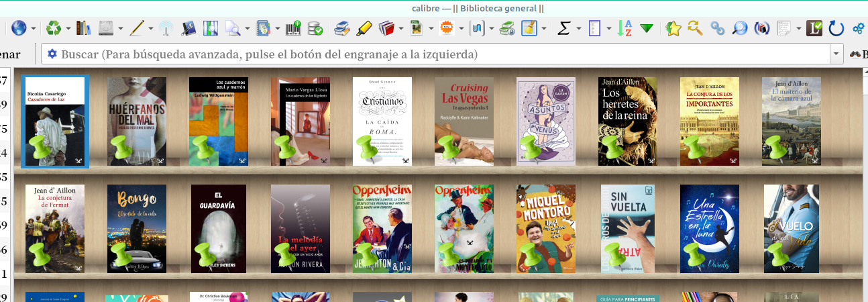The image size is (868, 302).
Task: Click the text document notes icon
Action: click(x=783, y=28)
